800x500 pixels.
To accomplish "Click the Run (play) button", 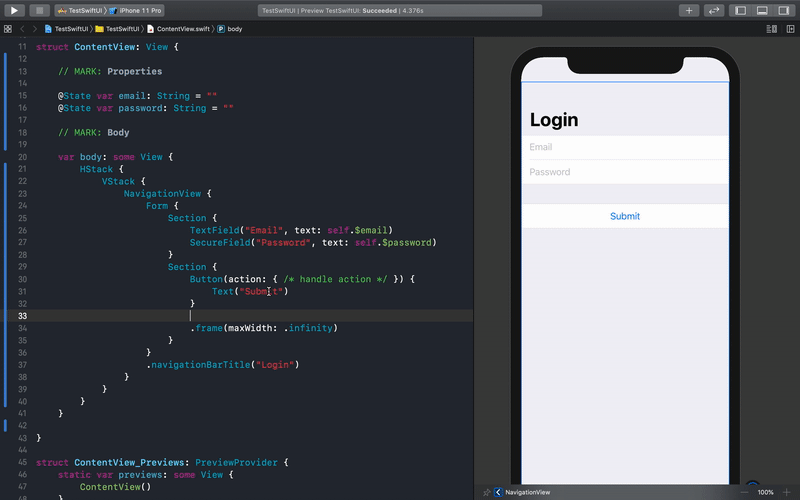I will 14,10.
